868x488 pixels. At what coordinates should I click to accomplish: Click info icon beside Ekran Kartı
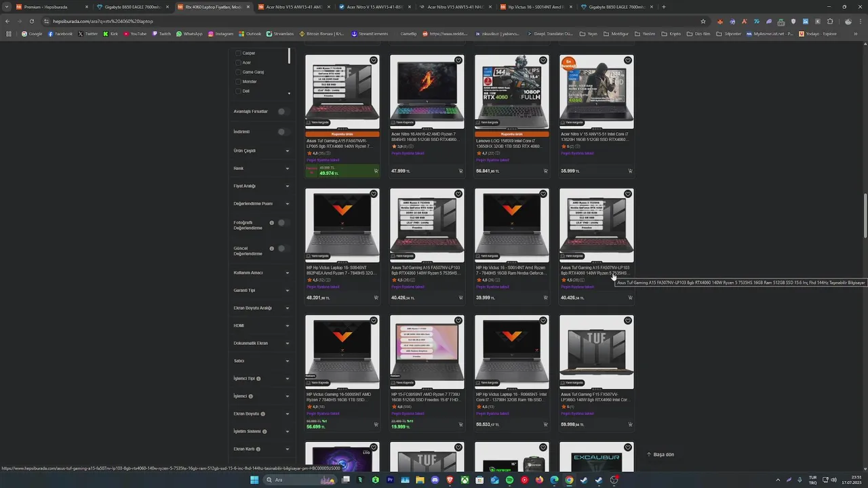click(258, 449)
